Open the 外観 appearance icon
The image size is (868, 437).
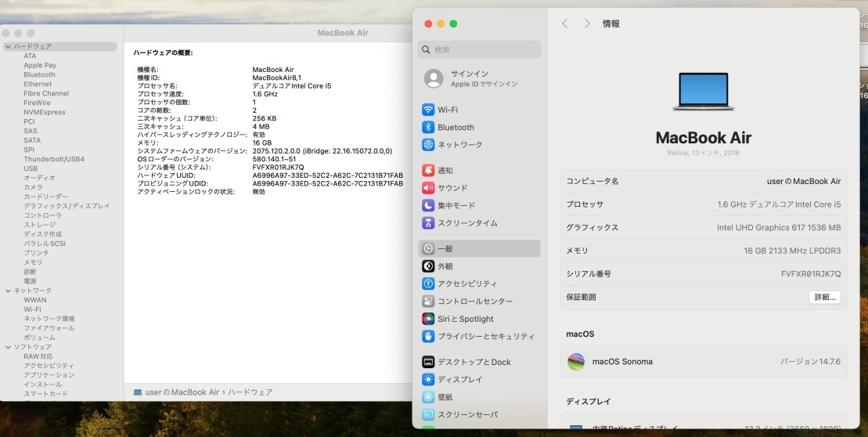[x=428, y=266]
